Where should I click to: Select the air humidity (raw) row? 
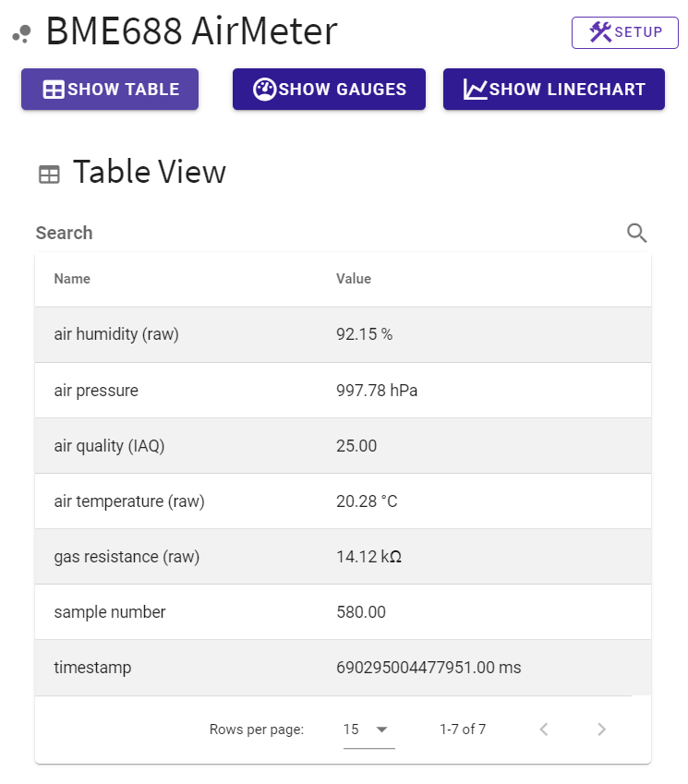343,334
